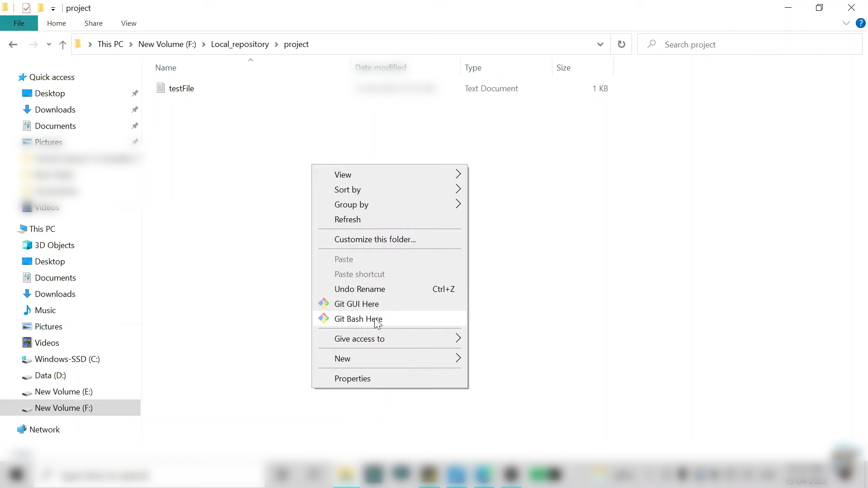Open Downloads under Quick access

(55, 110)
